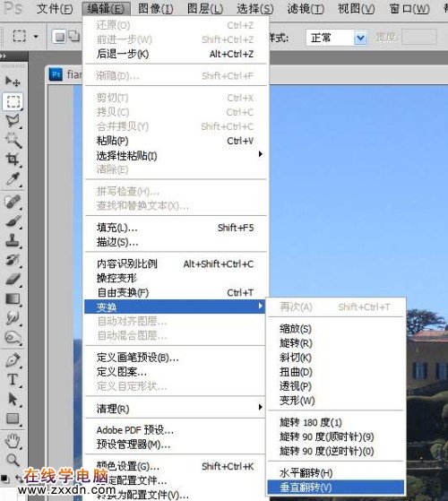The height and width of the screenshot is (501, 448).
Task: Select the Eyedropper tool
Action: point(13,179)
